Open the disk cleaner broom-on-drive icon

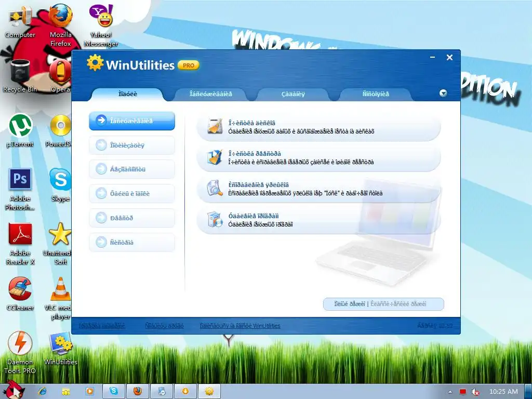click(215, 126)
